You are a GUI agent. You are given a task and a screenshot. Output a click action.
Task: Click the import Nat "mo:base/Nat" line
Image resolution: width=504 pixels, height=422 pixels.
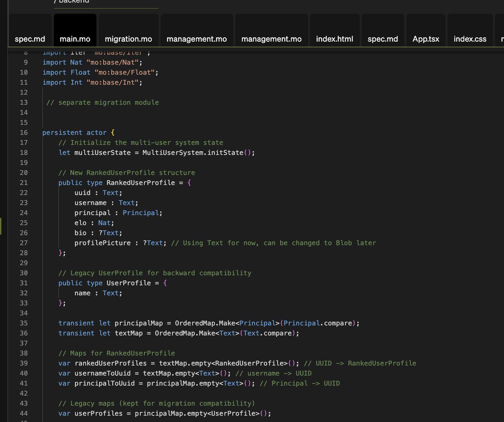pos(92,62)
